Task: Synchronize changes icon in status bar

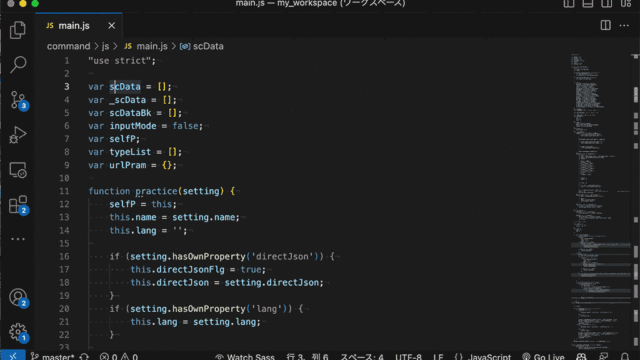Action: coord(84,357)
